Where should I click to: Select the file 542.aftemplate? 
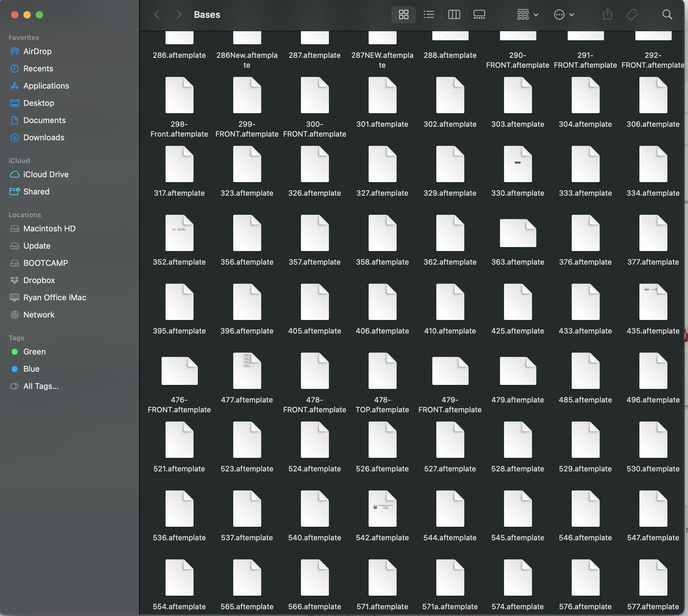(382, 508)
